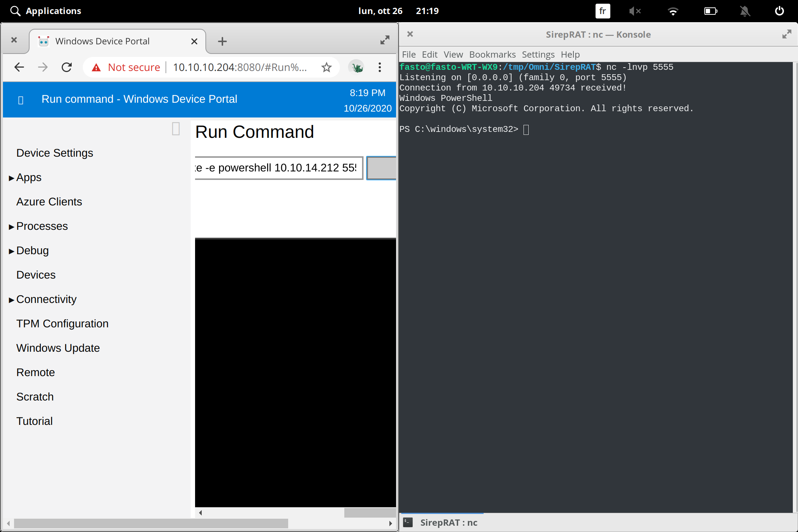
Task: Click the run command text field
Action: pyautogui.click(x=279, y=168)
